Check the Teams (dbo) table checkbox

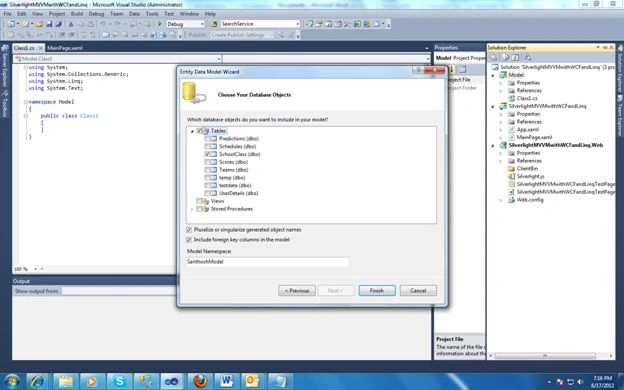207,170
